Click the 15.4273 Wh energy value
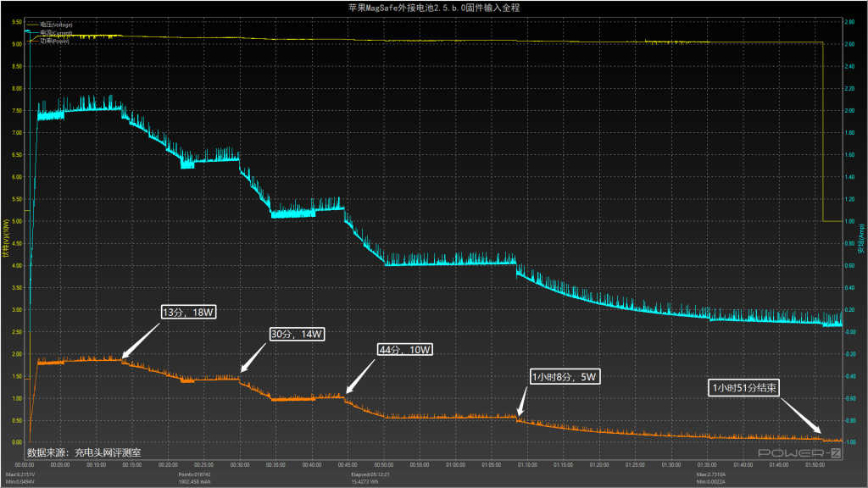This screenshot has height=488, width=868. coord(364,481)
